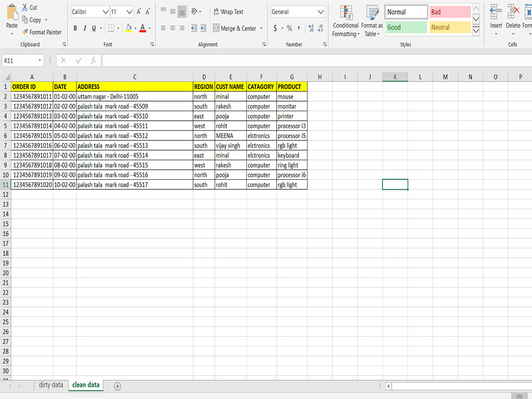Open the font size 11 dropdown
Viewport: 532px width, 399px height.
(129, 12)
